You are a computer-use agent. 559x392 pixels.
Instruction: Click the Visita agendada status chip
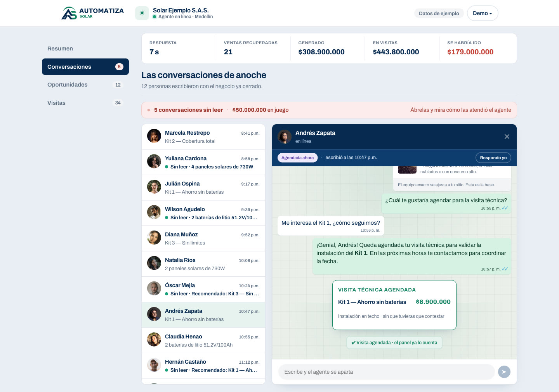pos(394,343)
